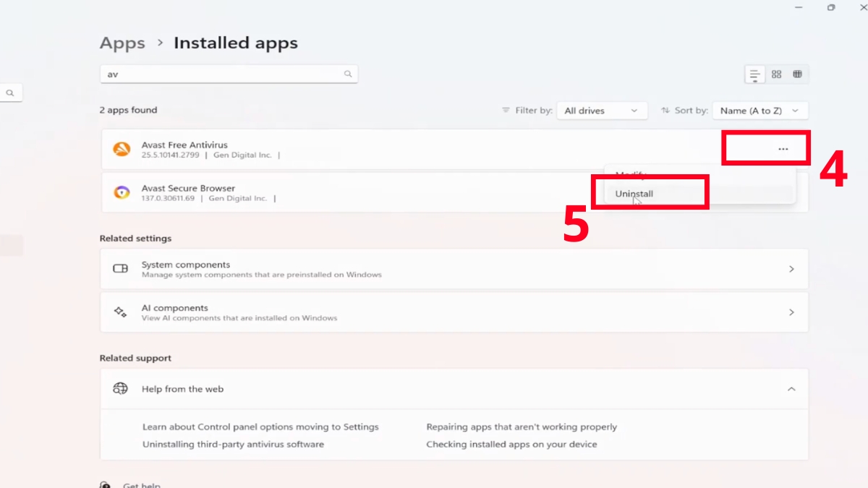Select Avast Secure Browser app name

pyautogui.click(x=188, y=188)
